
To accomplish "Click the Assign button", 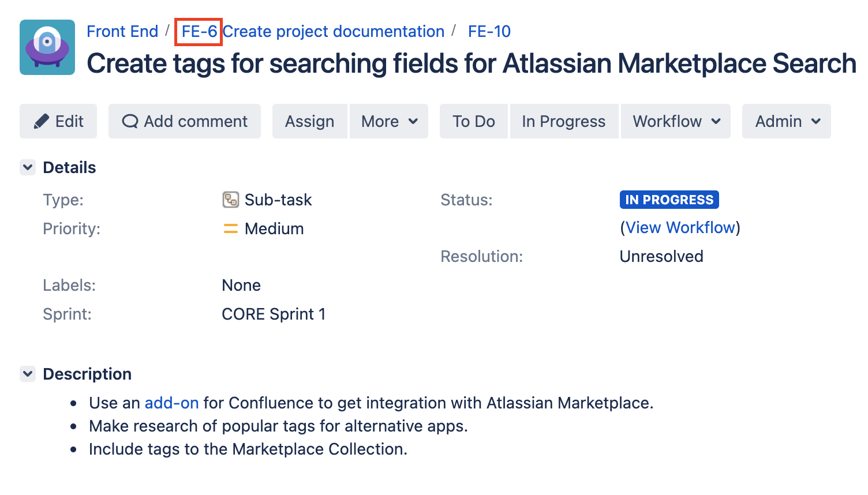I will pos(309,121).
